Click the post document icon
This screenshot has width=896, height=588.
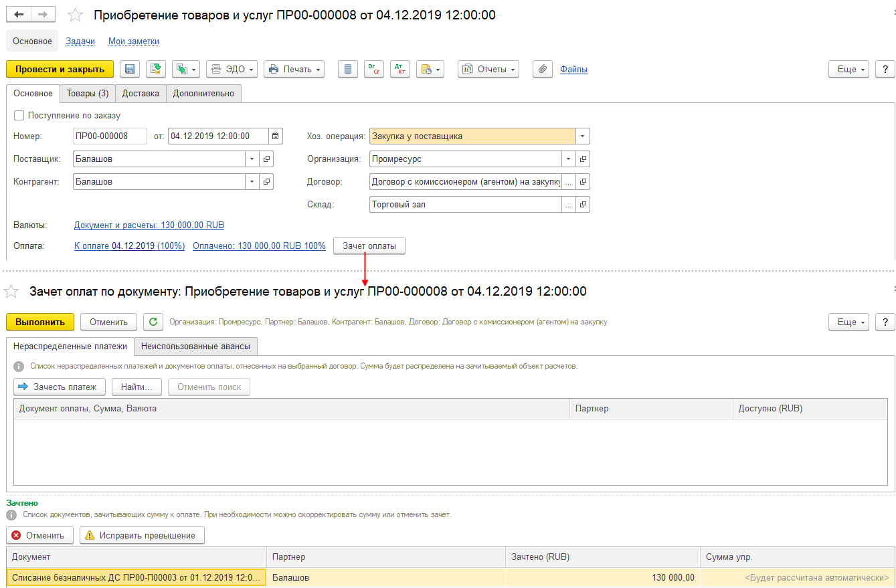tap(156, 69)
